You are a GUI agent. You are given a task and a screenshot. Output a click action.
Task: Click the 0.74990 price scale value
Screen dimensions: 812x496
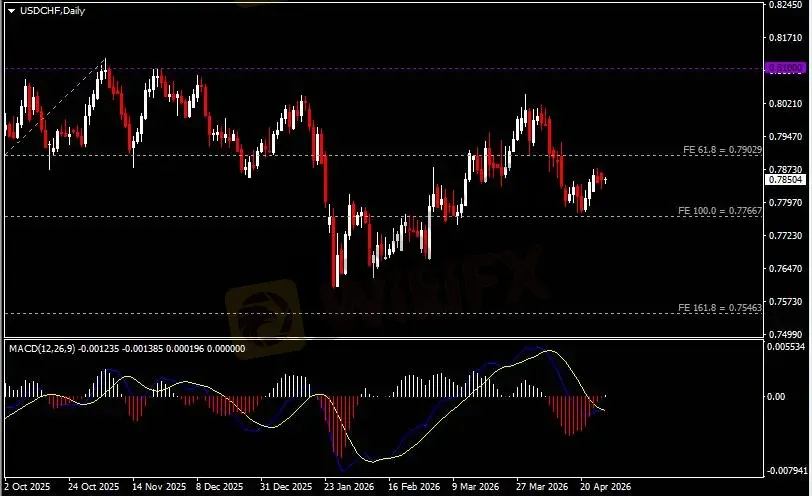point(786,334)
